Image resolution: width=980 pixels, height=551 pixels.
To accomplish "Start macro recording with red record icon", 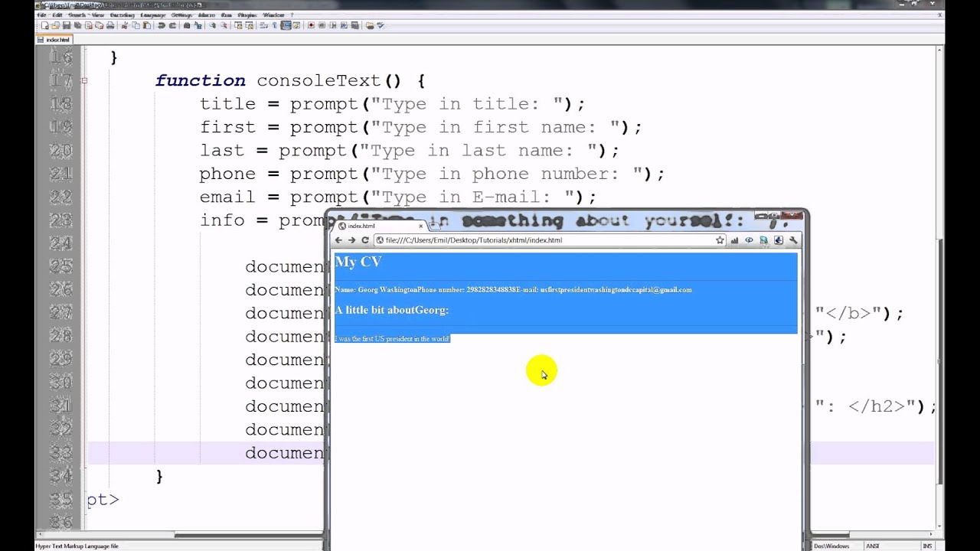I will click(311, 25).
